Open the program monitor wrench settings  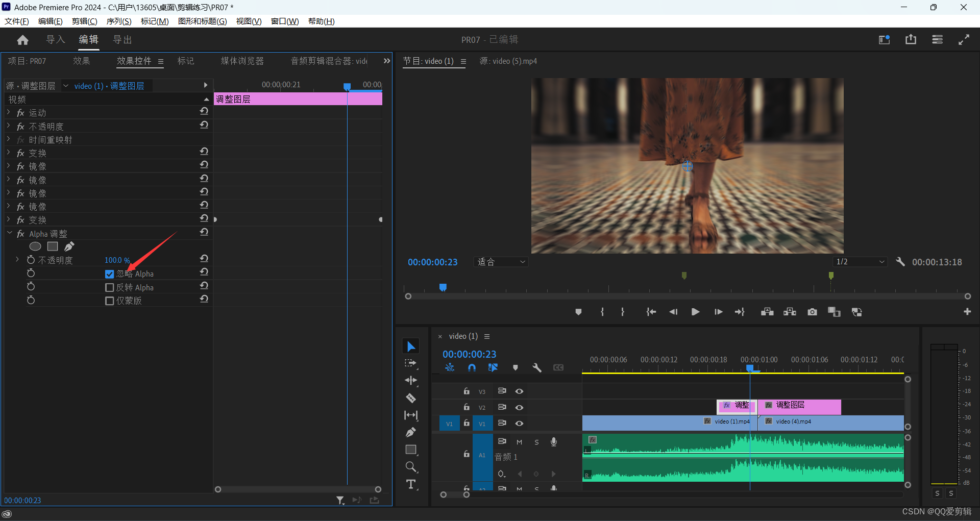pyautogui.click(x=900, y=262)
